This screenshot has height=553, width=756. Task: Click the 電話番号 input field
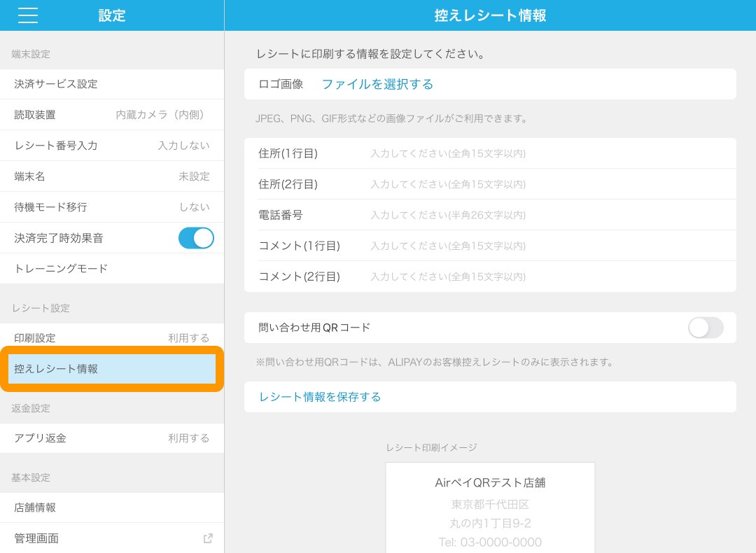click(x=546, y=215)
